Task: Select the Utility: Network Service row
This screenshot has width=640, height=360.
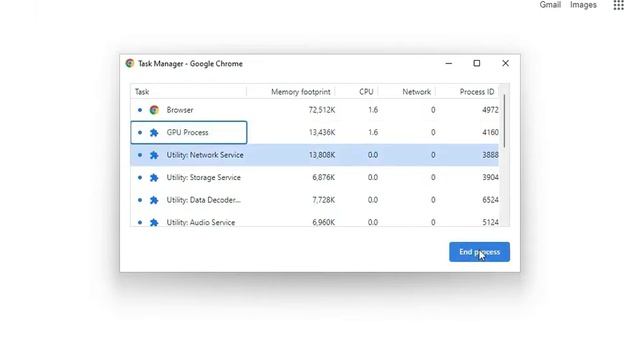Action: pos(314,155)
